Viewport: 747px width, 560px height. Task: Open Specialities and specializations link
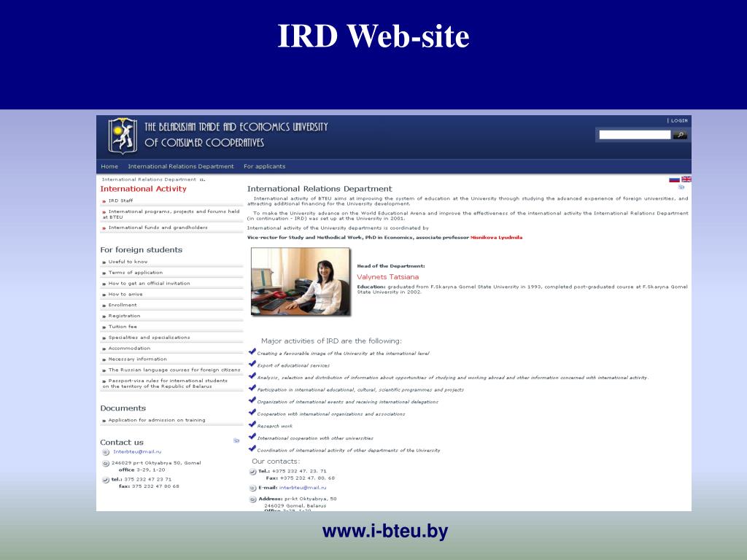coord(149,337)
